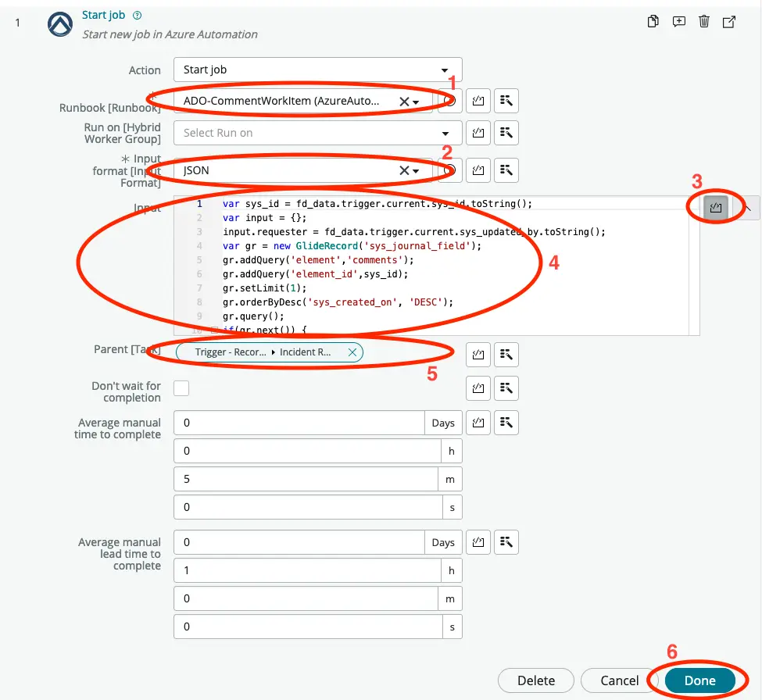Remove the Incident Record parent data pill
Image resolution: width=762 pixels, height=700 pixels.
click(352, 352)
